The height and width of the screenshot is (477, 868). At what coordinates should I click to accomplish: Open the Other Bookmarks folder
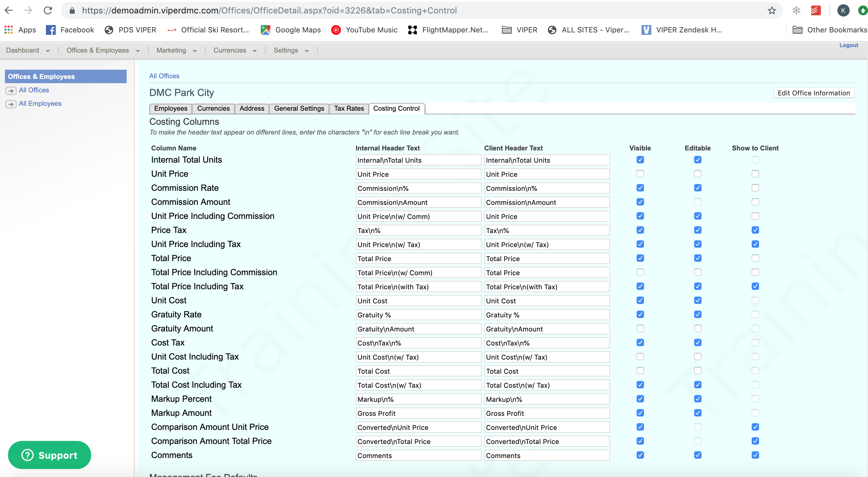[829, 30]
